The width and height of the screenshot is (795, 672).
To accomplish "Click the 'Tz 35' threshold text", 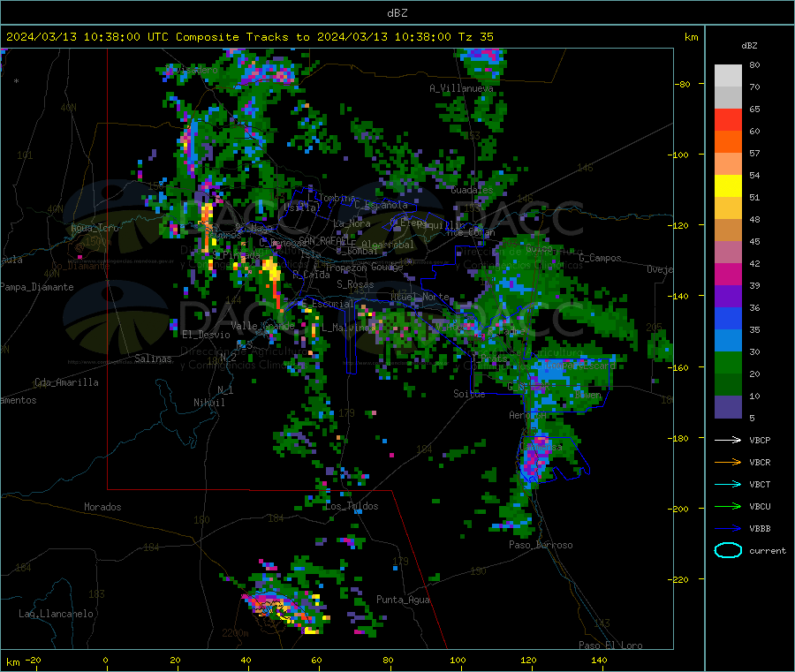I will 475,37.
